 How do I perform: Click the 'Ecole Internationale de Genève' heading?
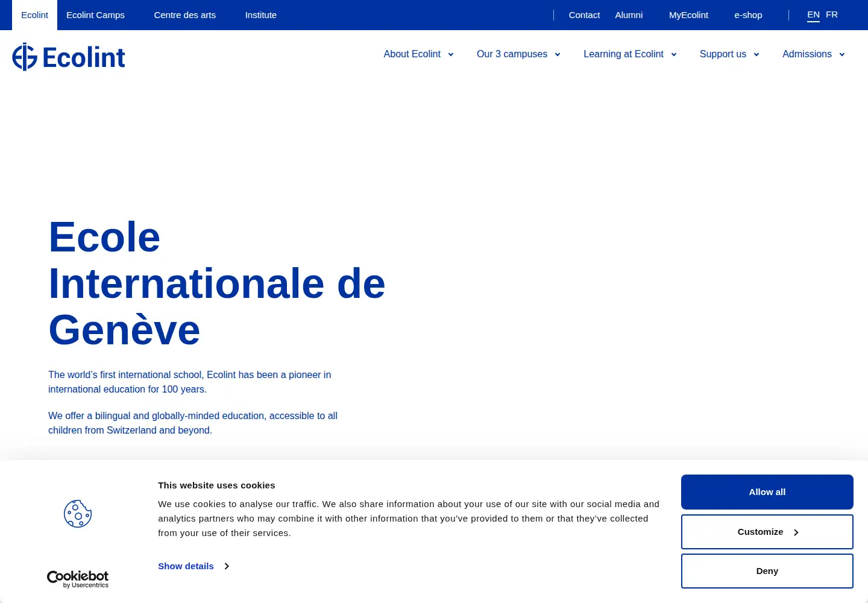[217, 283]
